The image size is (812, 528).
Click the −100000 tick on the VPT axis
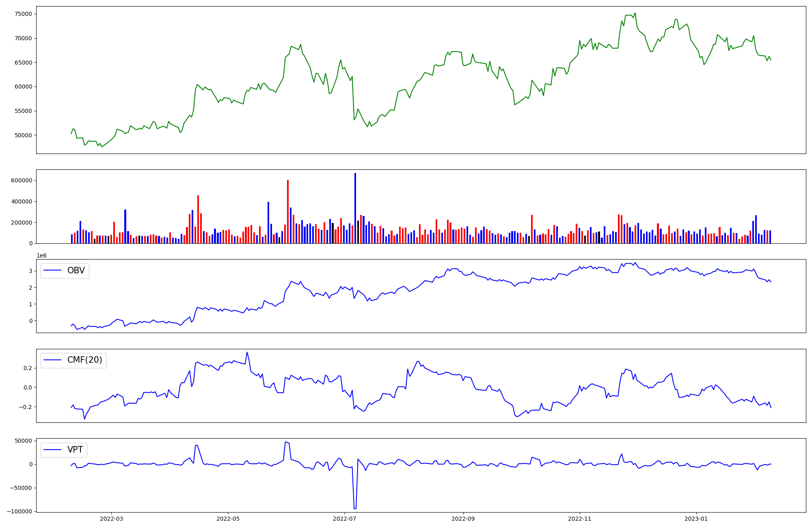pyautogui.click(x=19, y=511)
